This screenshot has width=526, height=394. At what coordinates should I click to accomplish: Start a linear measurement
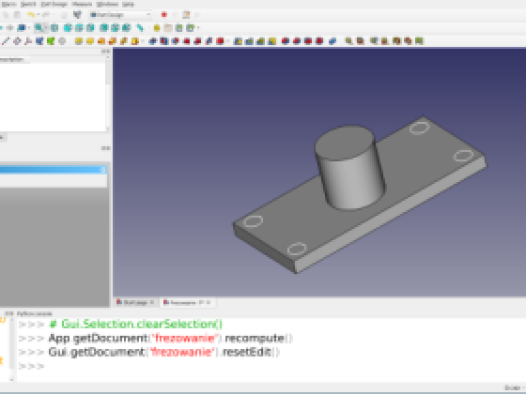349,41
